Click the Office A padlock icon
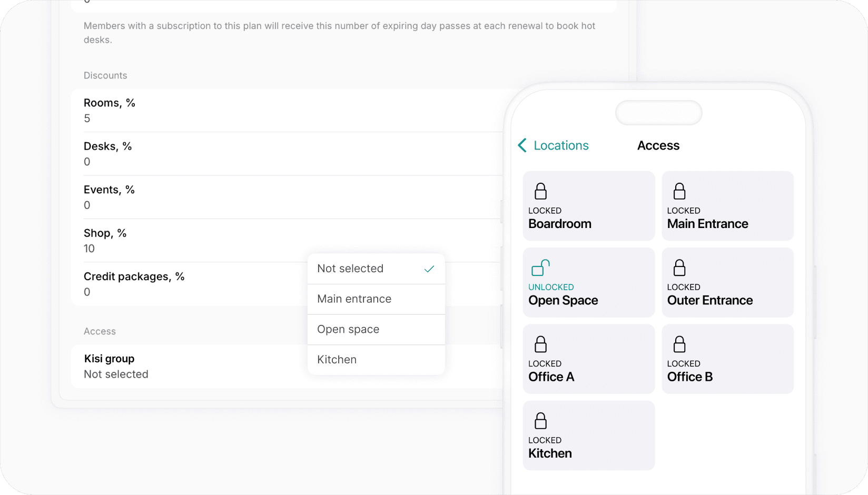 pos(541,344)
